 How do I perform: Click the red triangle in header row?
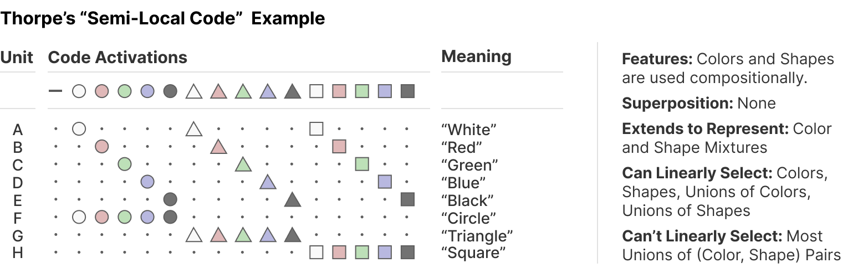tap(218, 91)
